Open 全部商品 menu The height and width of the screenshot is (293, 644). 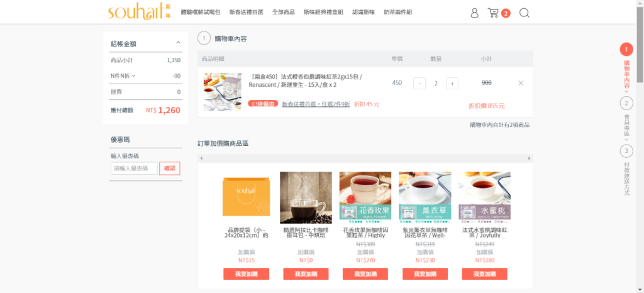(284, 13)
